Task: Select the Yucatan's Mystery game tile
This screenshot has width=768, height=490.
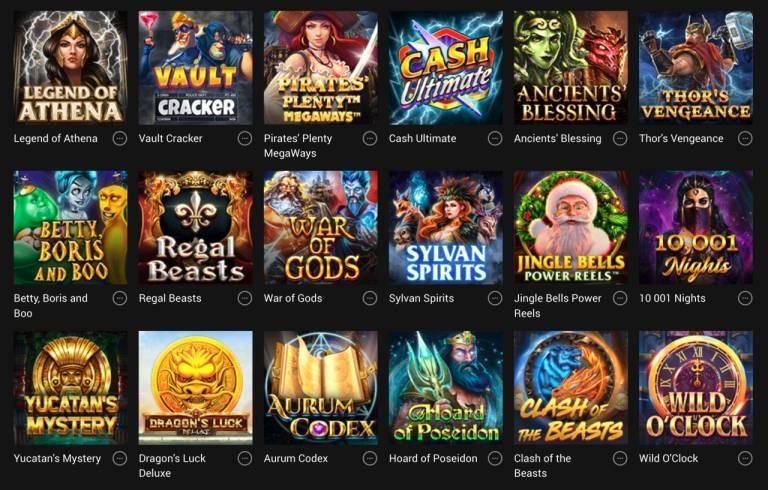Action: [x=71, y=388]
